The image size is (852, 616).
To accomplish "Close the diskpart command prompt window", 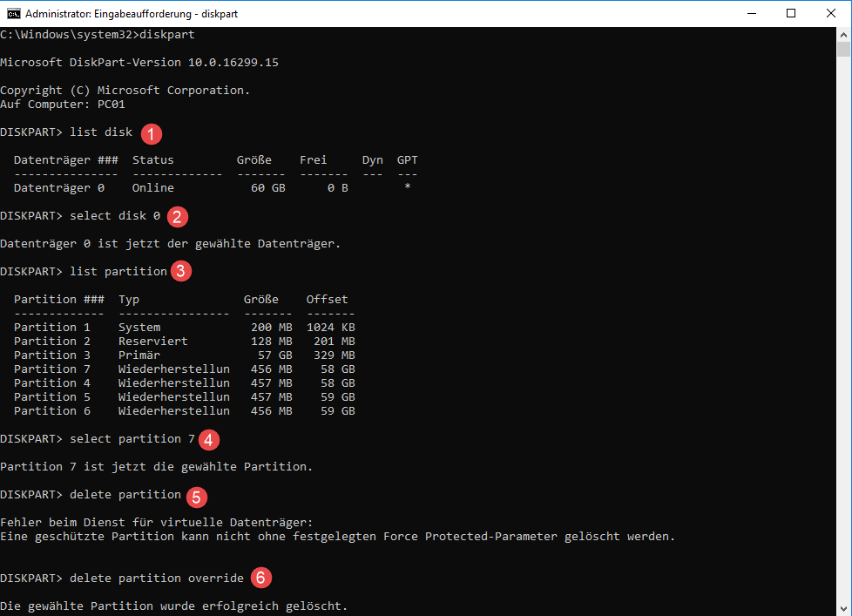I will tap(831, 13).
